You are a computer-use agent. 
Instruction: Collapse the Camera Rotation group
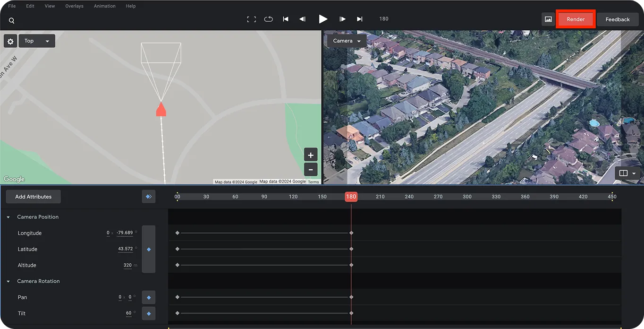[8, 281]
